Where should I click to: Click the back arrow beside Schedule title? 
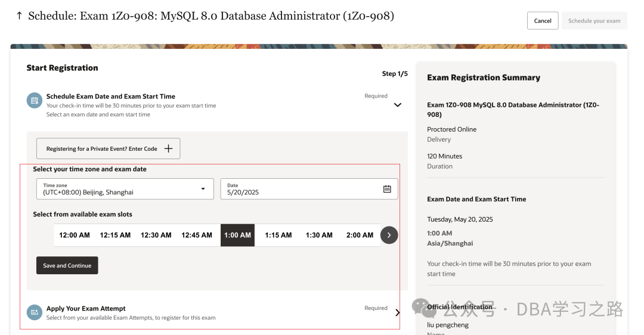coord(19,16)
